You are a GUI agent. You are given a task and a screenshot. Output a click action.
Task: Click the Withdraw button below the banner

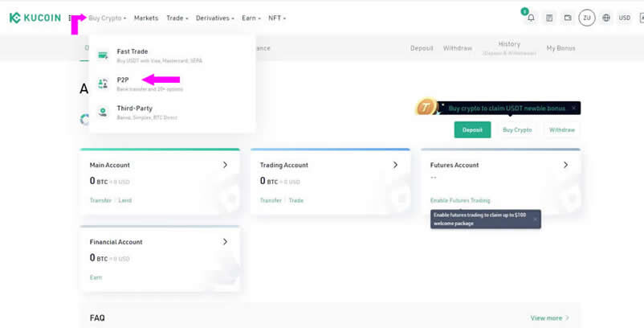pos(562,130)
